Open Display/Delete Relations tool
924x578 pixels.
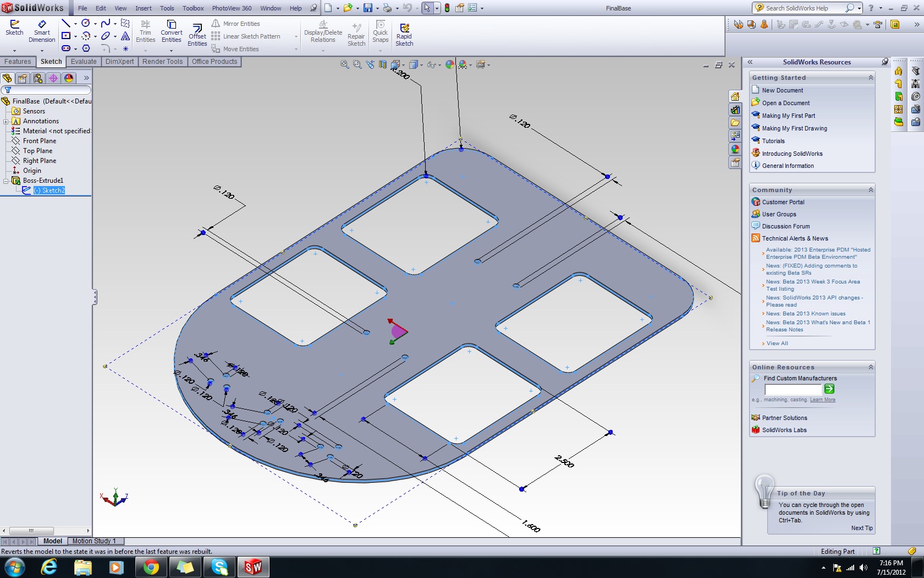pos(323,31)
